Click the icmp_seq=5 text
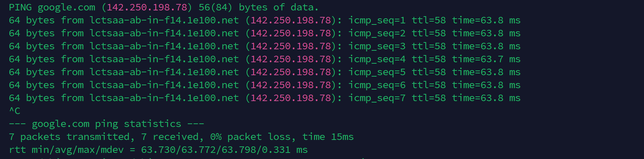The height and width of the screenshot is (159, 644). (x=377, y=72)
